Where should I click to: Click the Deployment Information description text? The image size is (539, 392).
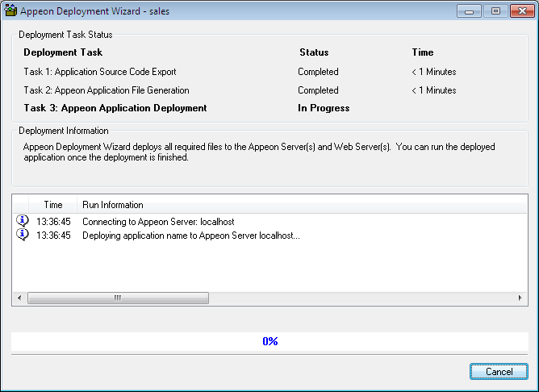[259, 152]
